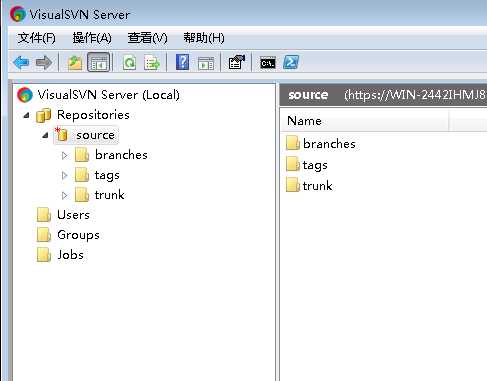The height and width of the screenshot is (381, 487).
Task: Click branches folder icon in right pane
Action: tap(293, 143)
